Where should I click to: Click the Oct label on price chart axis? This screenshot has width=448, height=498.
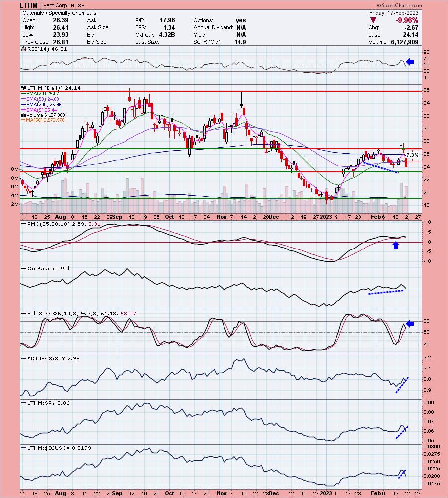[x=170, y=217]
